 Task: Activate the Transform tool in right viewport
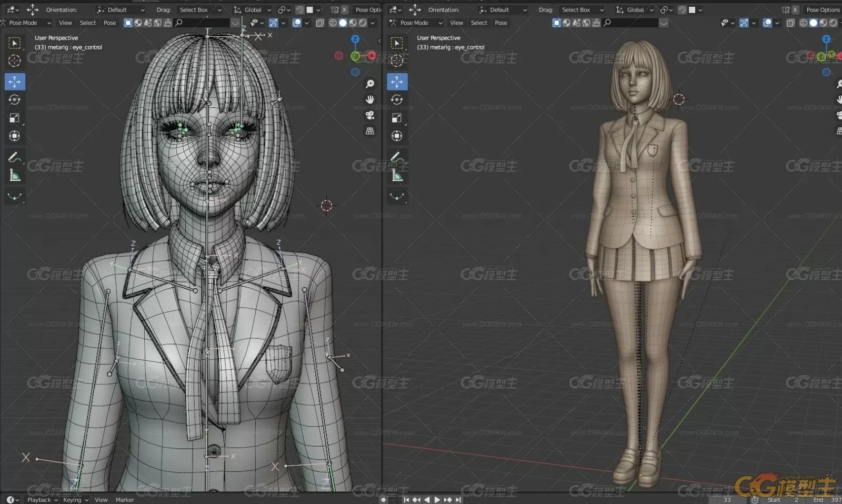(397, 136)
